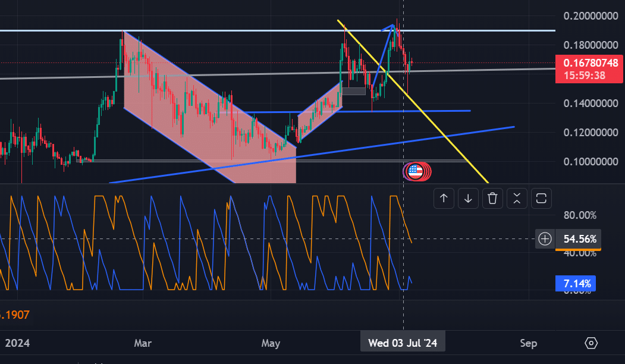Move the indicator pane up
Viewport: 625px width, 364px height.
tap(444, 199)
